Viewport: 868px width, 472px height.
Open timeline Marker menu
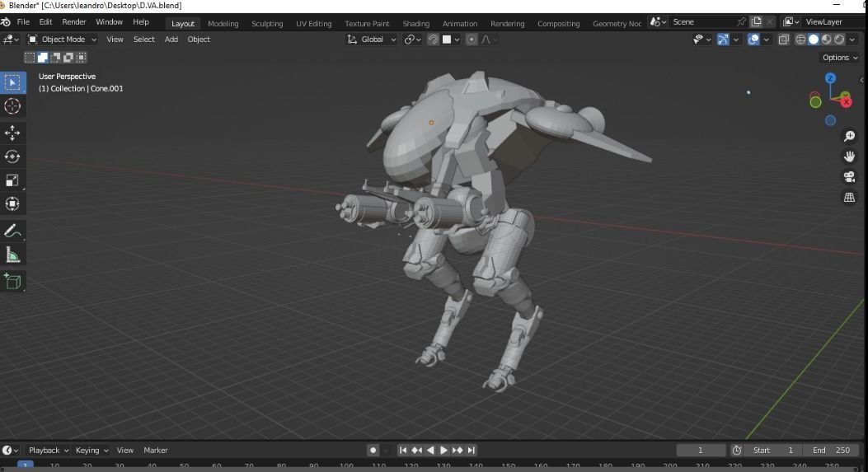[x=156, y=451]
